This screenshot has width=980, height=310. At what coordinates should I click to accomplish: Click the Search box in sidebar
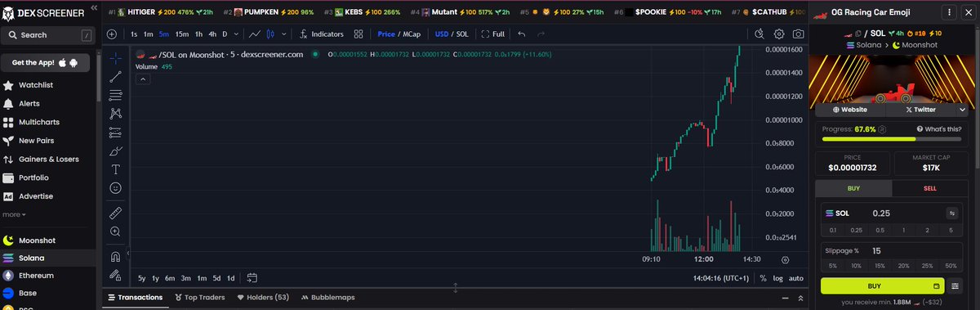48,35
